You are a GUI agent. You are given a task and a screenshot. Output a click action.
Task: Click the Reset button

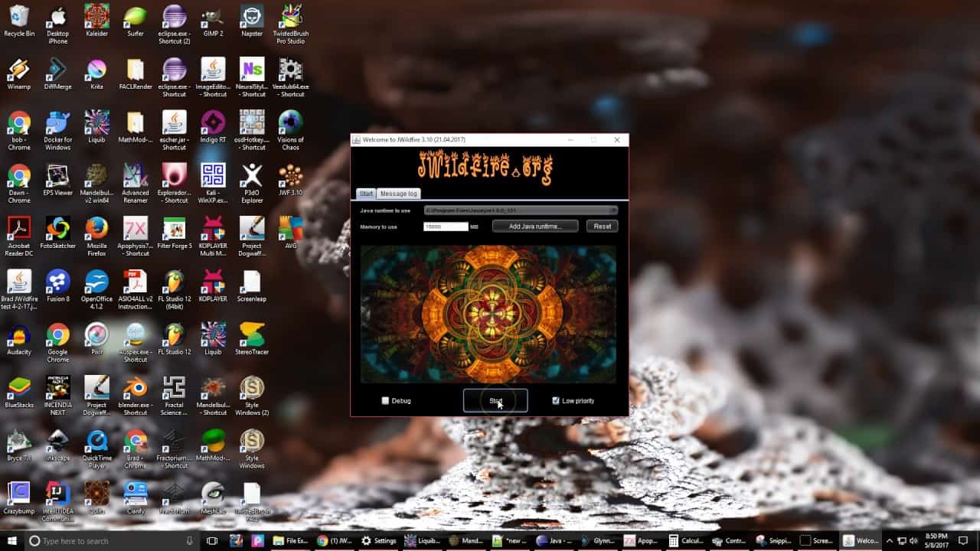click(x=603, y=226)
